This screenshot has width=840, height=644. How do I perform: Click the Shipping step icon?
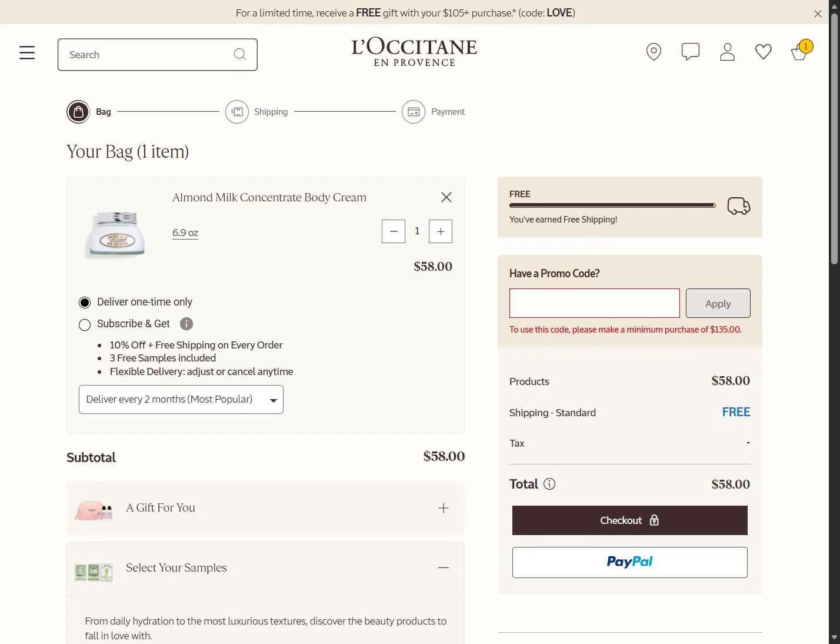(237, 112)
